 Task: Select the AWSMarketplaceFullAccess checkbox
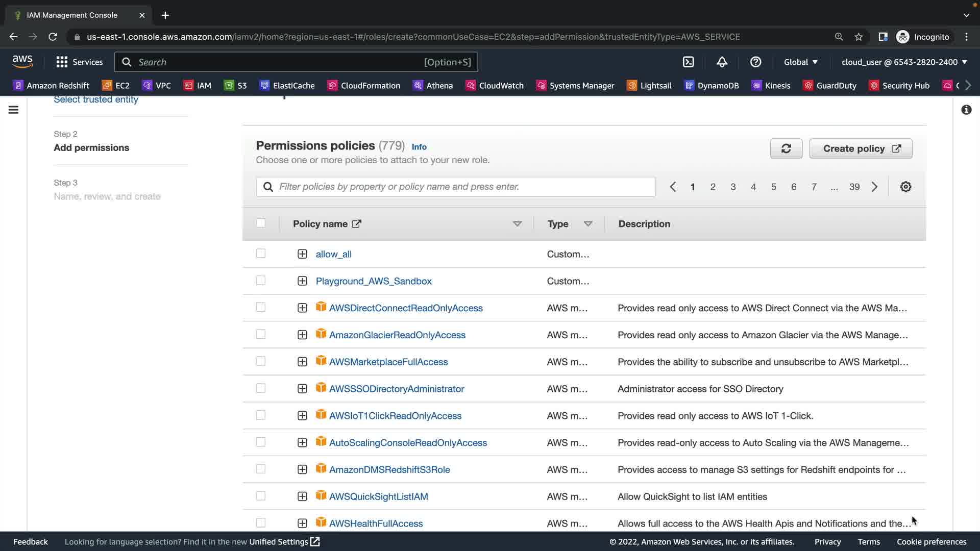click(x=261, y=361)
